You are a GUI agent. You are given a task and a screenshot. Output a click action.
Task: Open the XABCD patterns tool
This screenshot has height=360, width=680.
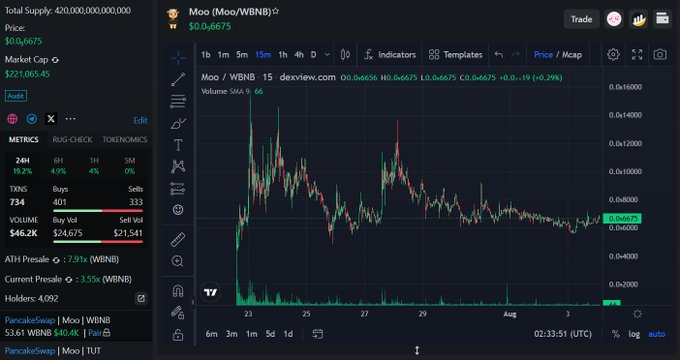tap(178, 167)
